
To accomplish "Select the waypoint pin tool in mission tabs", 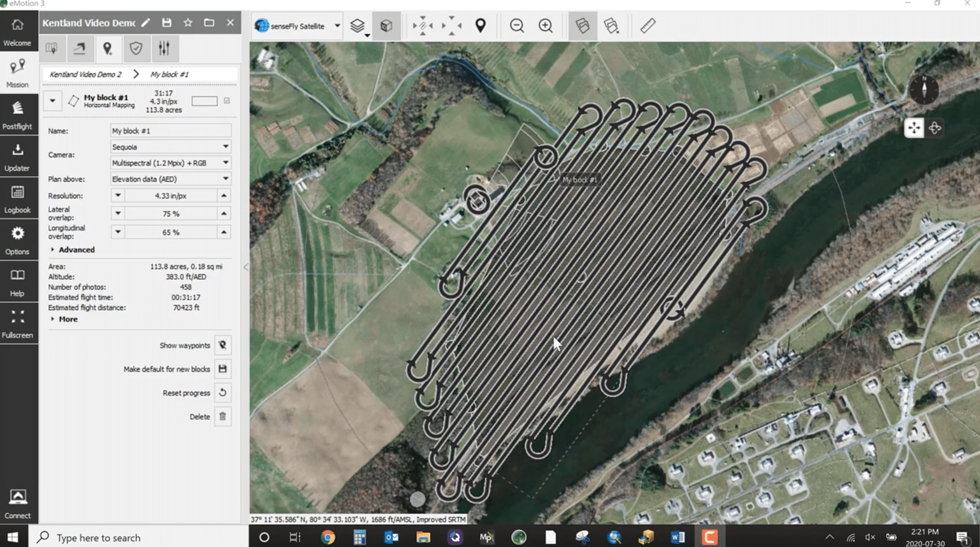I will (108, 49).
